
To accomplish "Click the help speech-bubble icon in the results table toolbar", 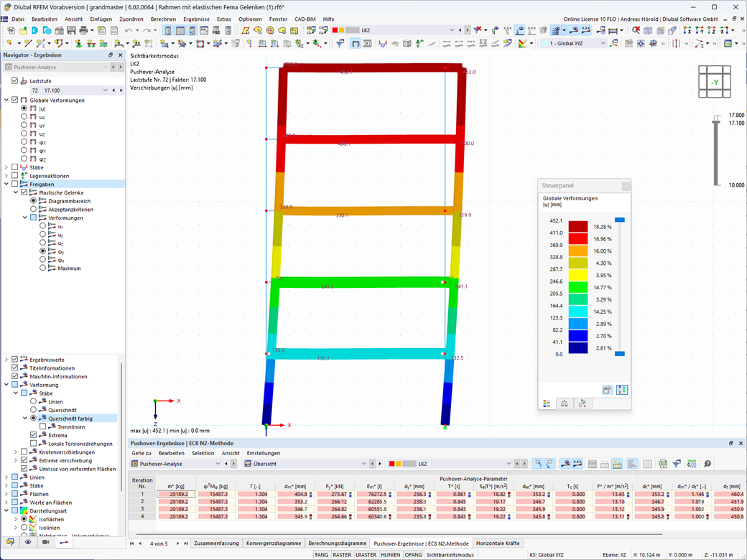I will click(707, 464).
